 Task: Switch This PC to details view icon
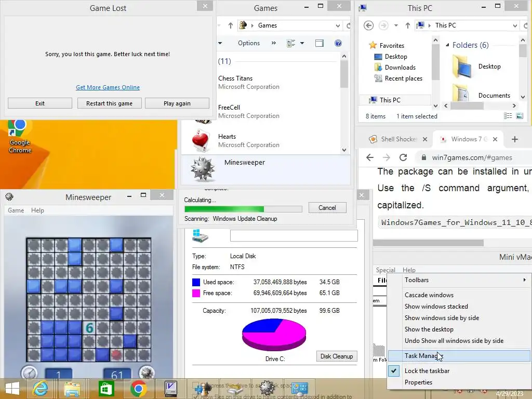point(508,116)
